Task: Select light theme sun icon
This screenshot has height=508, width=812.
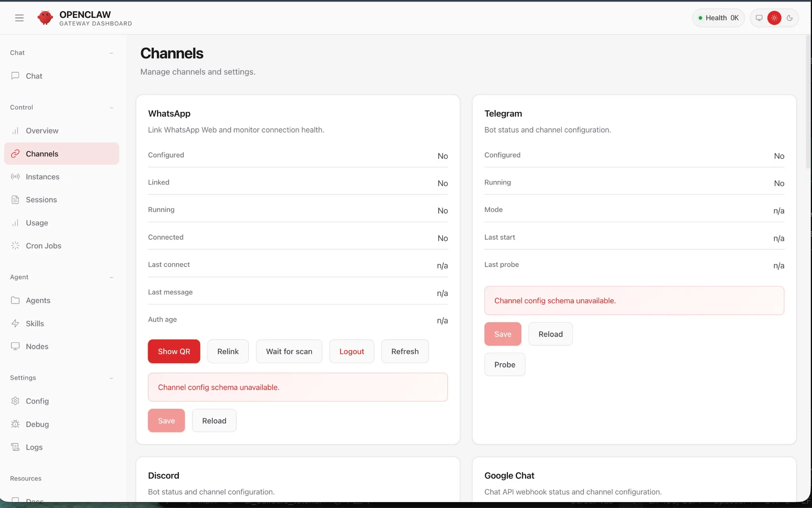Action: (x=774, y=18)
